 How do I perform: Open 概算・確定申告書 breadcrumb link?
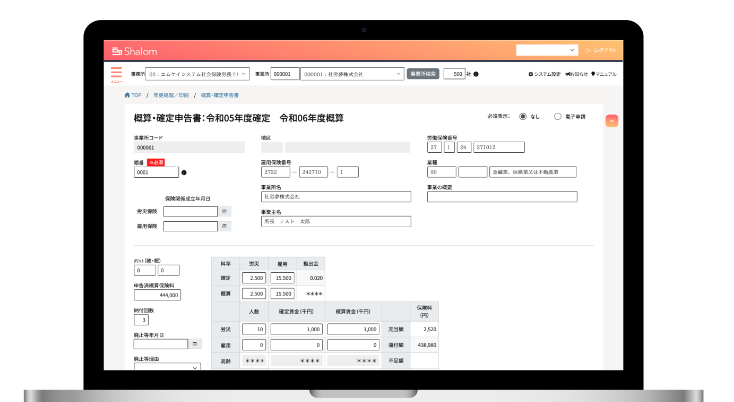pyautogui.click(x=220, y=95)
